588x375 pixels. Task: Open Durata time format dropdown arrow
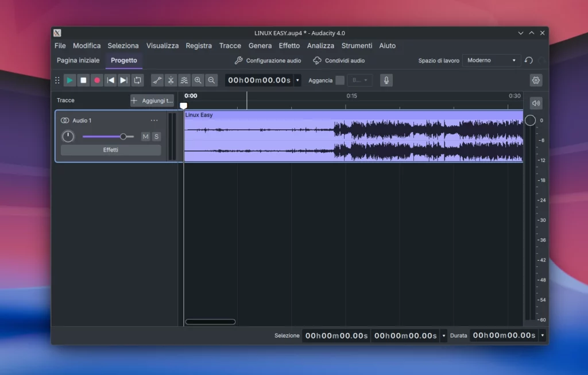click(x=542, y=335)
